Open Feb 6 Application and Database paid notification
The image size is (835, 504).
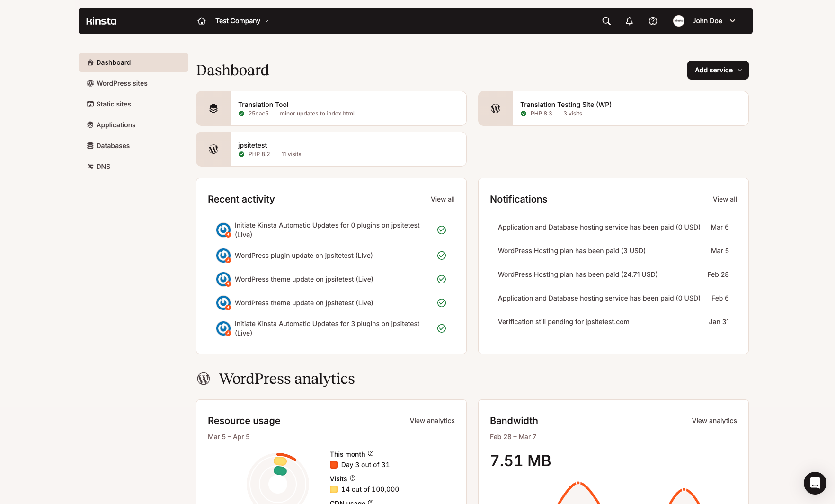pyautogui.click(x=613, y=298)
